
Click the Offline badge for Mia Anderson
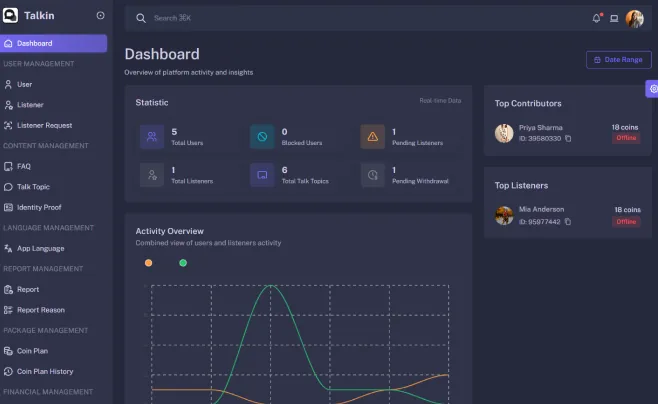point(626,222)
